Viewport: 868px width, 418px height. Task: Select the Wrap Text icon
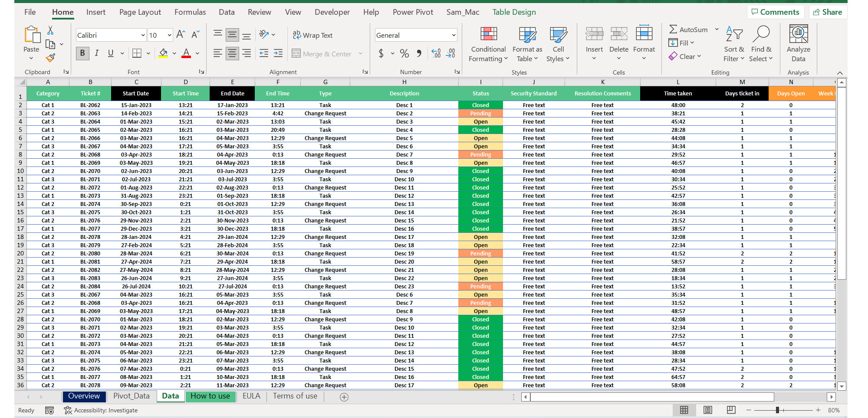pos(297,35)
